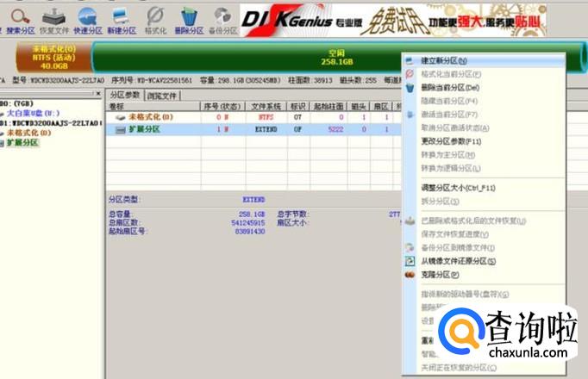The width and height of the screenshot is (588, 379).
Task: Click the 格式化 format toolbar icon
Action: coord(155,21)
